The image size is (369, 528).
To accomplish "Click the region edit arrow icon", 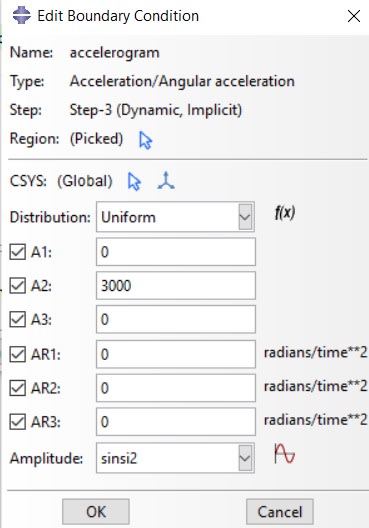I will click(145, 140).
